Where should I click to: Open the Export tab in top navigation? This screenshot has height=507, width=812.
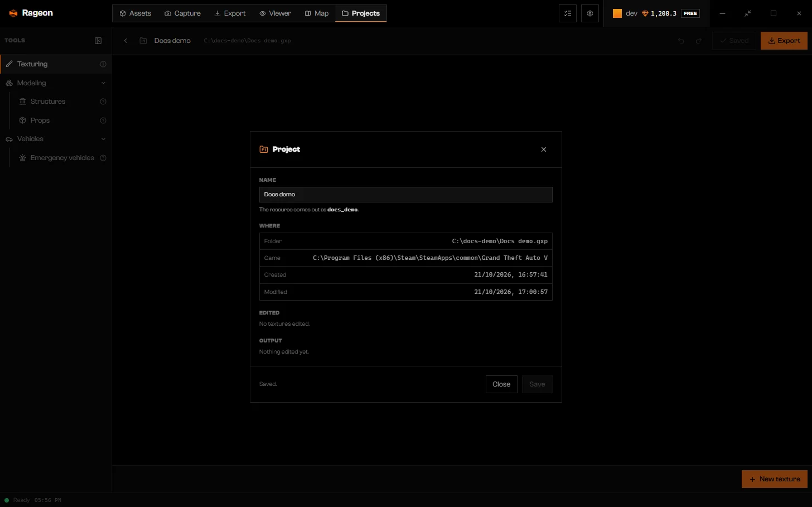(x=230, y=13)
